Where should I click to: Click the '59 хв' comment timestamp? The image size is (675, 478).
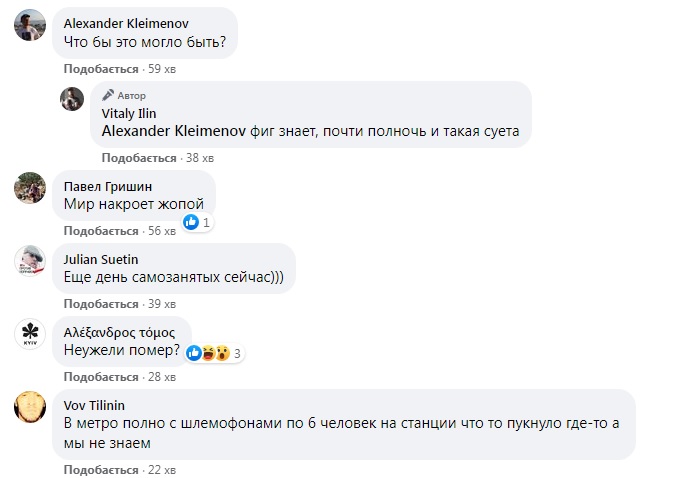[x=161, y=69]
